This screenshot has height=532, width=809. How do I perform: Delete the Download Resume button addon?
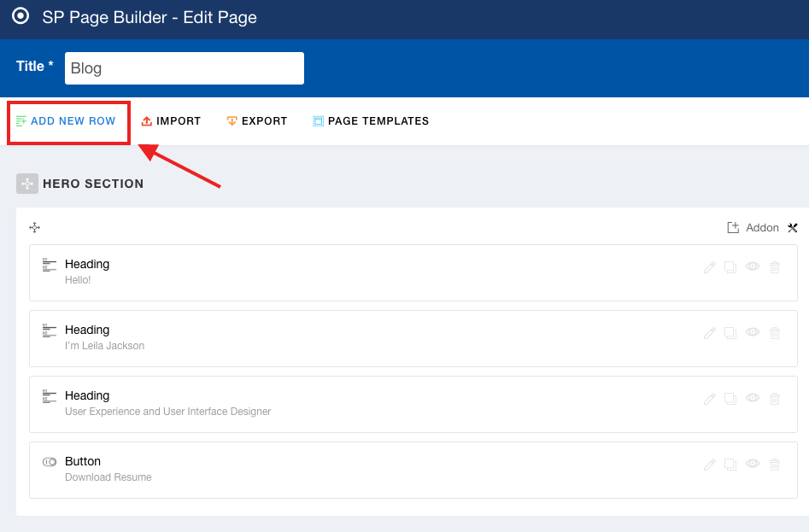click(775, 465)
